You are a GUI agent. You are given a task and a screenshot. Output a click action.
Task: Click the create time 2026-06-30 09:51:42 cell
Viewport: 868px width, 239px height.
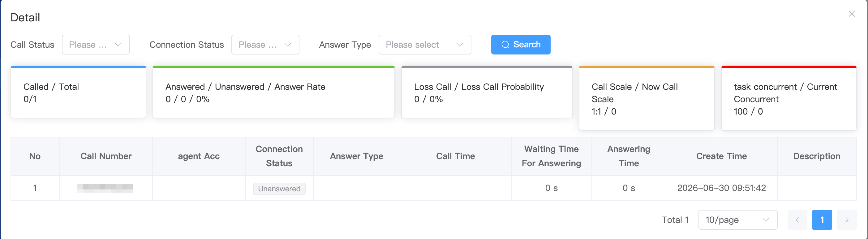721,188
